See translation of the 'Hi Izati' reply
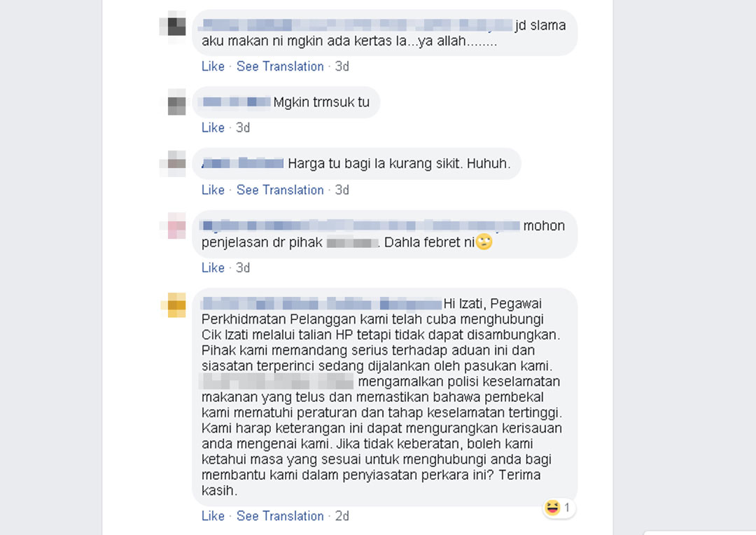756x535 pixels. pos(279,515)
